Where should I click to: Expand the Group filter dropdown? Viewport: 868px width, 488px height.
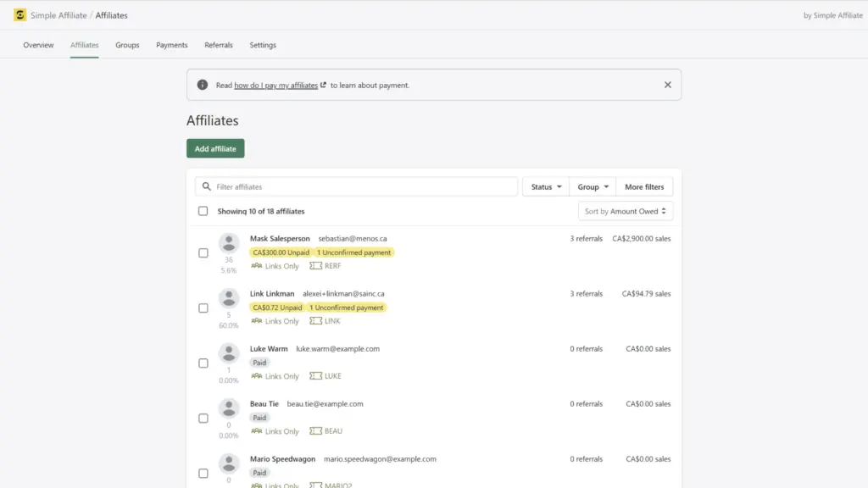pos(593,186)
